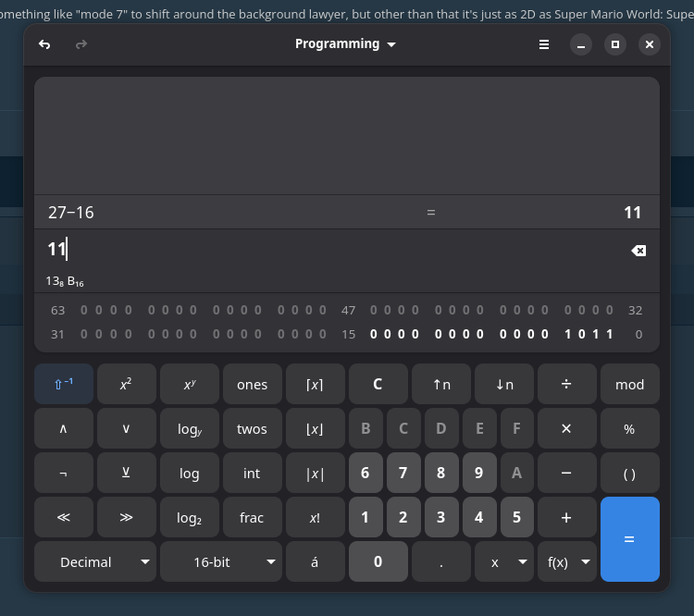
Task: Click the backspace icon in entry field
Action: (x=638, y=251)
